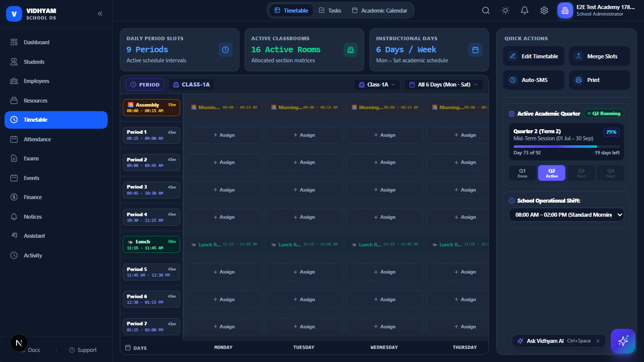Click Q2 Running status badge
The height and width of the screenshot is (362, 644).
[x=604, y=114]
